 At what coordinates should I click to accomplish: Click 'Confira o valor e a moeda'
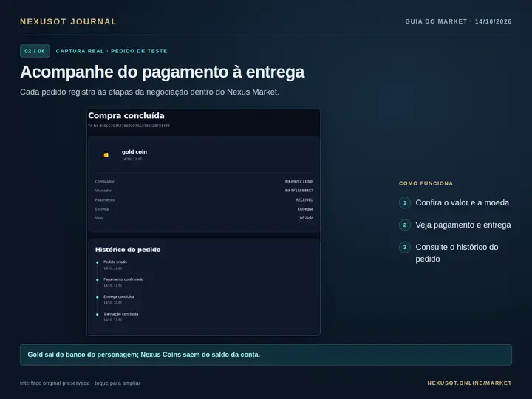(462, 203)
